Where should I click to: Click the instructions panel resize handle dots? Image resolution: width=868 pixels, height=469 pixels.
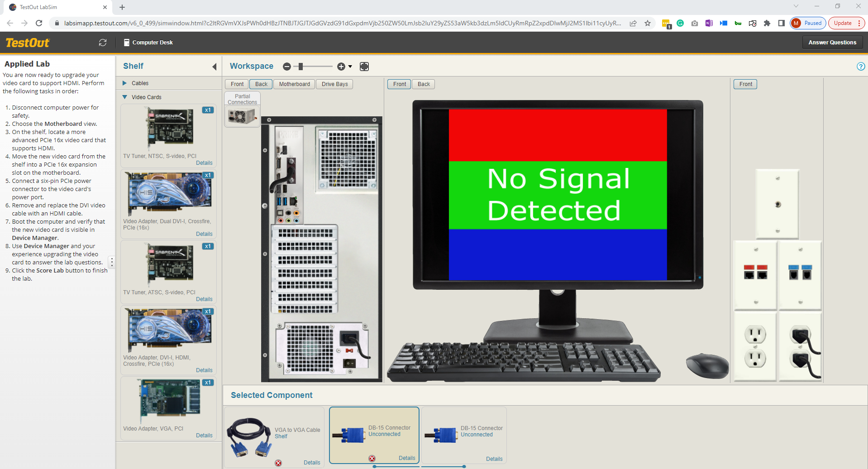tap(112, 262)
